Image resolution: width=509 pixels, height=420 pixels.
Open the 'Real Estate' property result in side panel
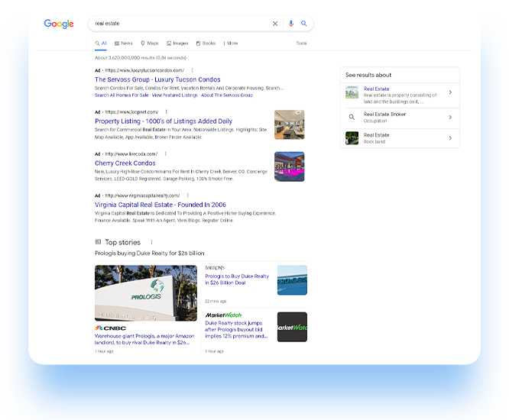coord(376,89)
